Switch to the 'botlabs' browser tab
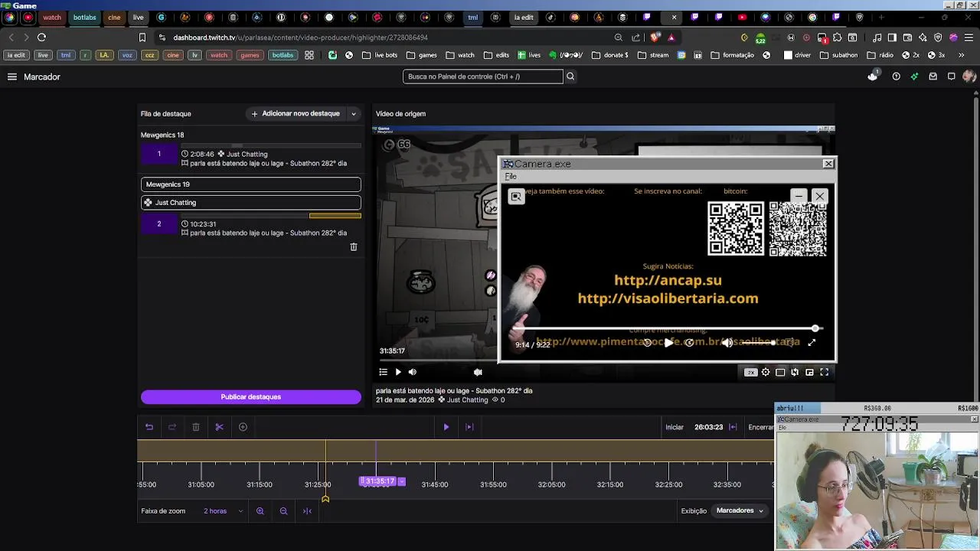980x551 pixels. click(85, 18)
